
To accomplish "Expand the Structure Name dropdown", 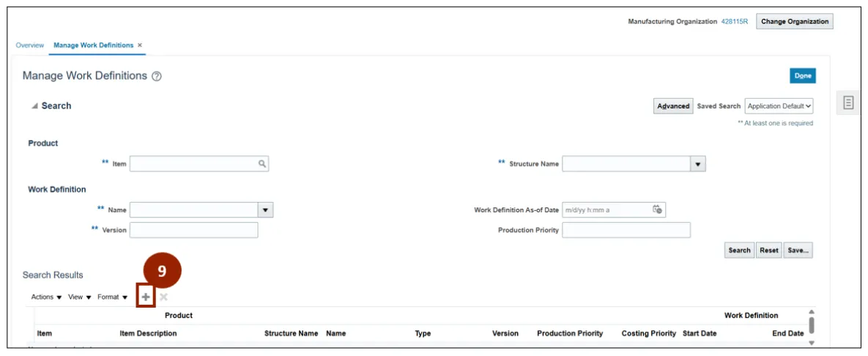I will pyautogui.click(x=698, y=164).
